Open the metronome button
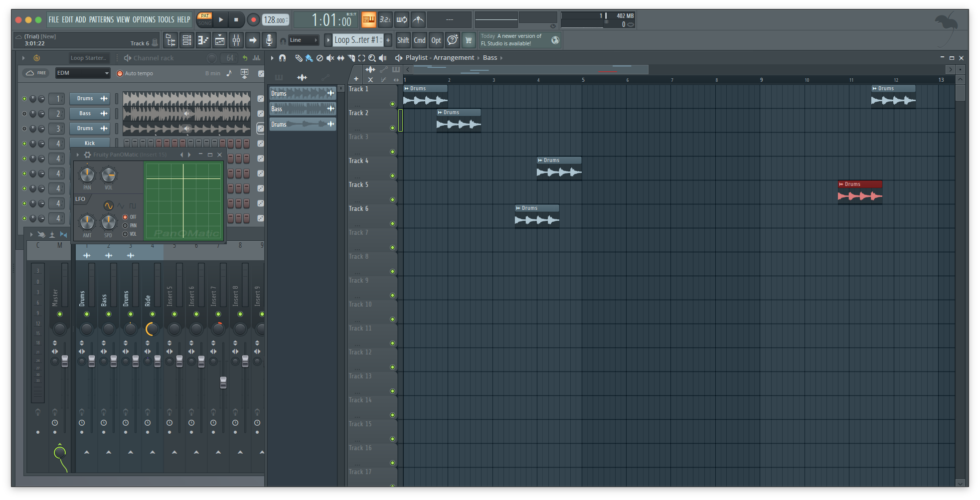980x500 pixels. (x=418, y=20)
